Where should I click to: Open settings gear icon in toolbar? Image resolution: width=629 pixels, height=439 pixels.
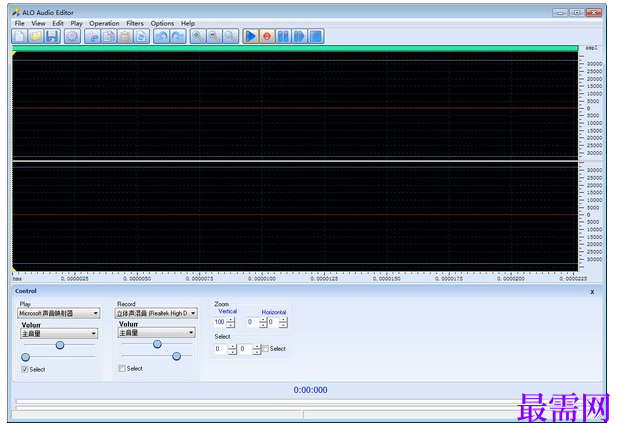point(72,37)
